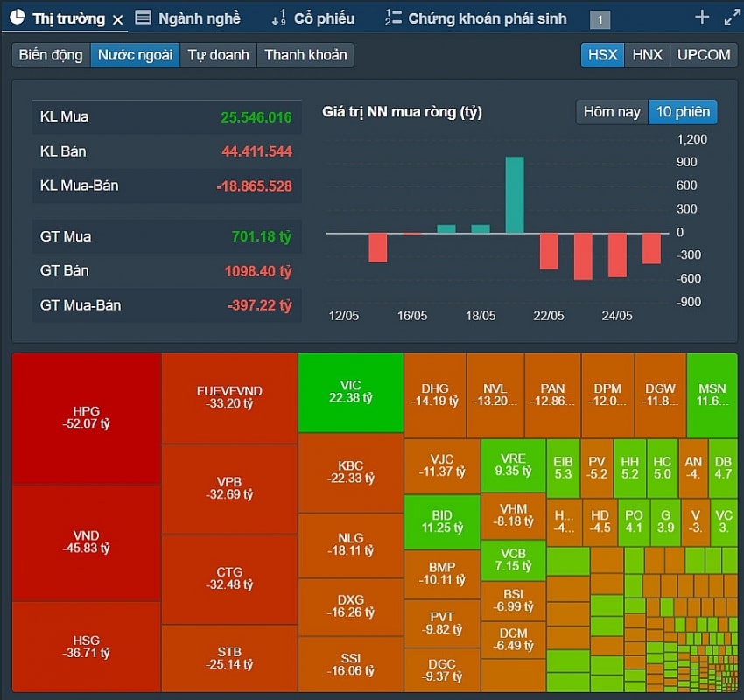Click the tall green bar in chart
Image resolution: width=744 pixels, height=700 pixels.
coord(515,195)
